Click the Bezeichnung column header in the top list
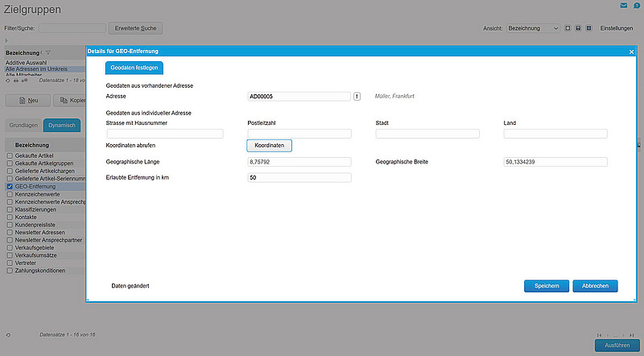This screenshot has width=644, height=356. point(23,53)
